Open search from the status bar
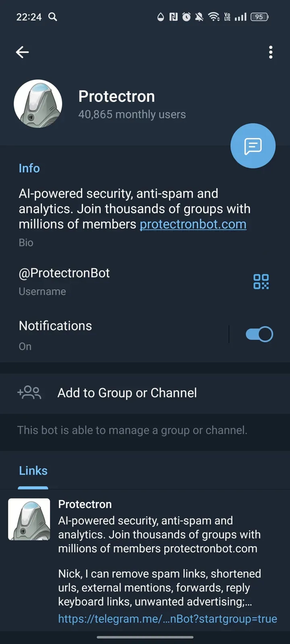This screenshot has width=290, height=644. [x=53, y=17]
